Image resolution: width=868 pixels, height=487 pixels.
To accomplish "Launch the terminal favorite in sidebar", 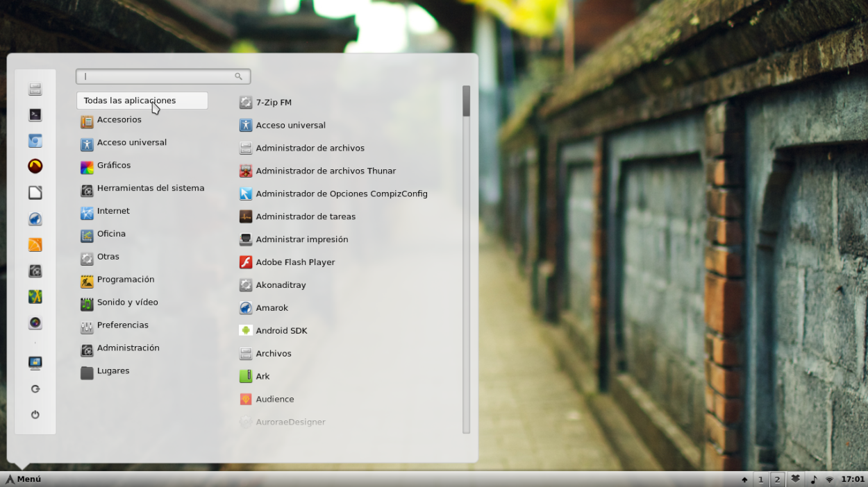I will click(35, 115).
